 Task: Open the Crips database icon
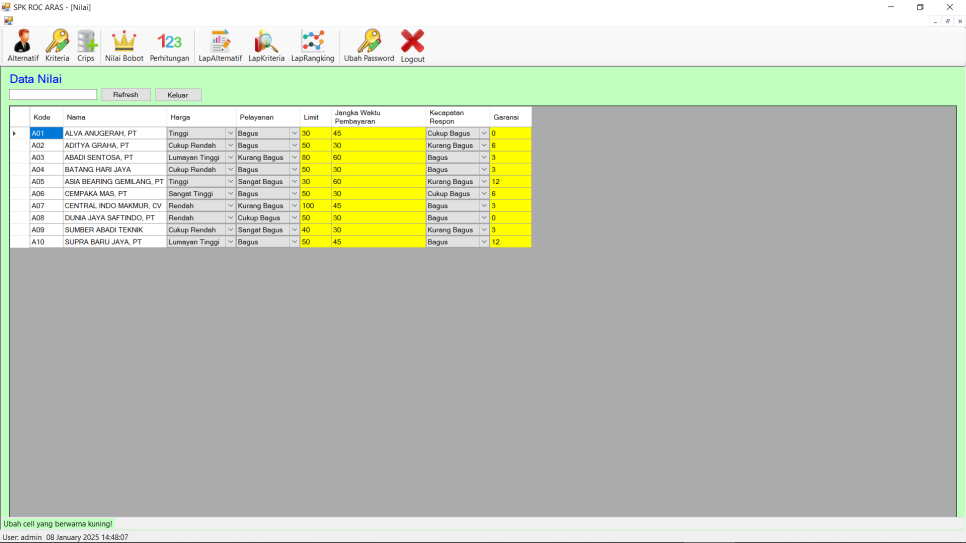[86, 42]
